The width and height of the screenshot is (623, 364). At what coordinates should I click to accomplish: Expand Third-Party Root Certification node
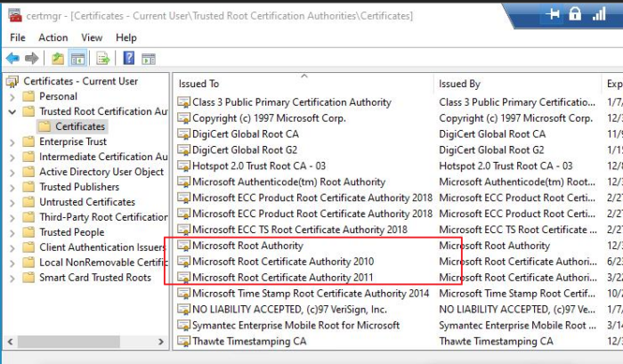click(12, 218)
